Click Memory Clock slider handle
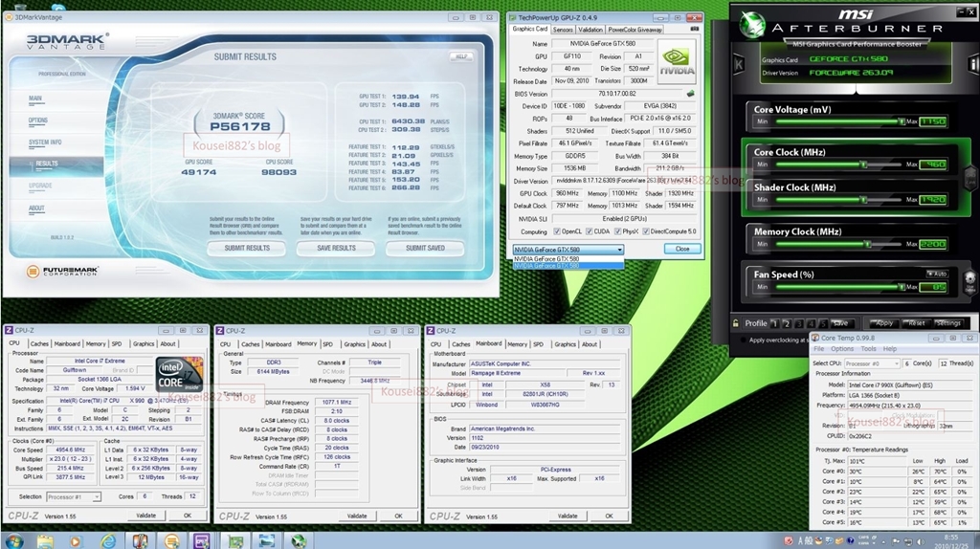980x549 pixels. point(868,244)
